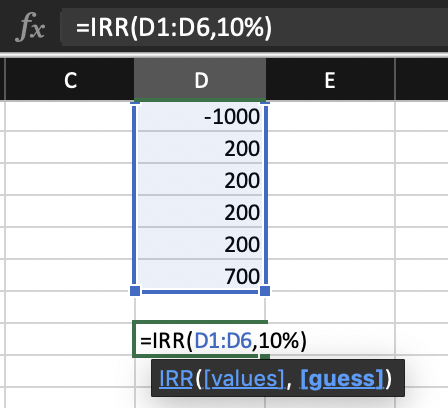Viewport: 448px width, 408px height.
Task: Click the formula bar containing =IRR(D1:D6,10%)
Action: (x=255, y=27)
